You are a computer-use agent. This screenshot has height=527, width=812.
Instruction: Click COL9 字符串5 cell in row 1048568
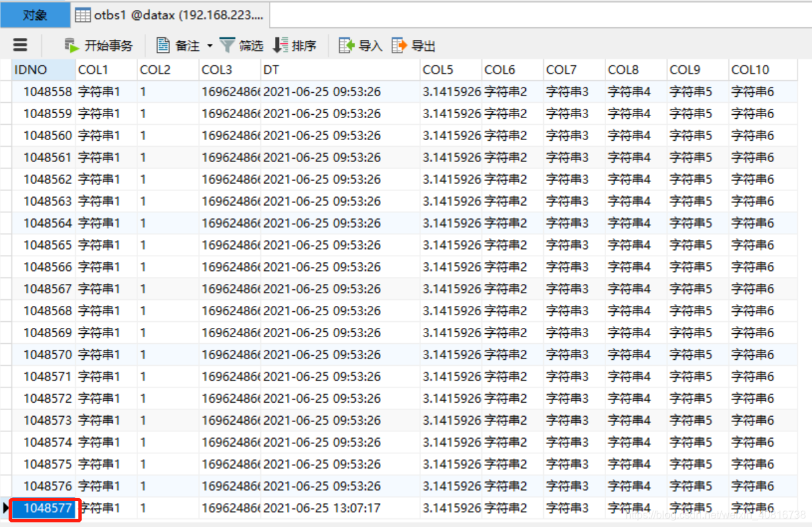pyautogui.click(x=698, y=311)
